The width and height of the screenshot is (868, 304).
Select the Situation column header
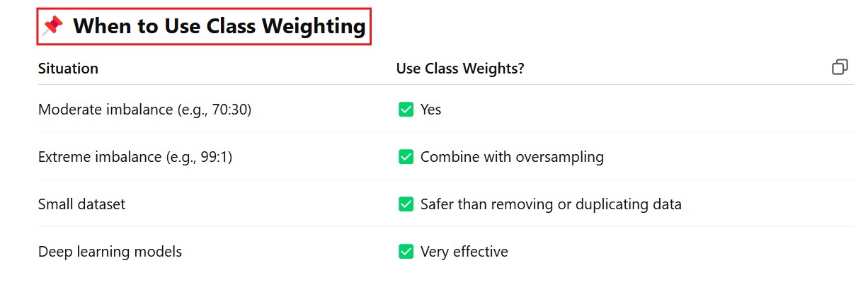(68, 69)
